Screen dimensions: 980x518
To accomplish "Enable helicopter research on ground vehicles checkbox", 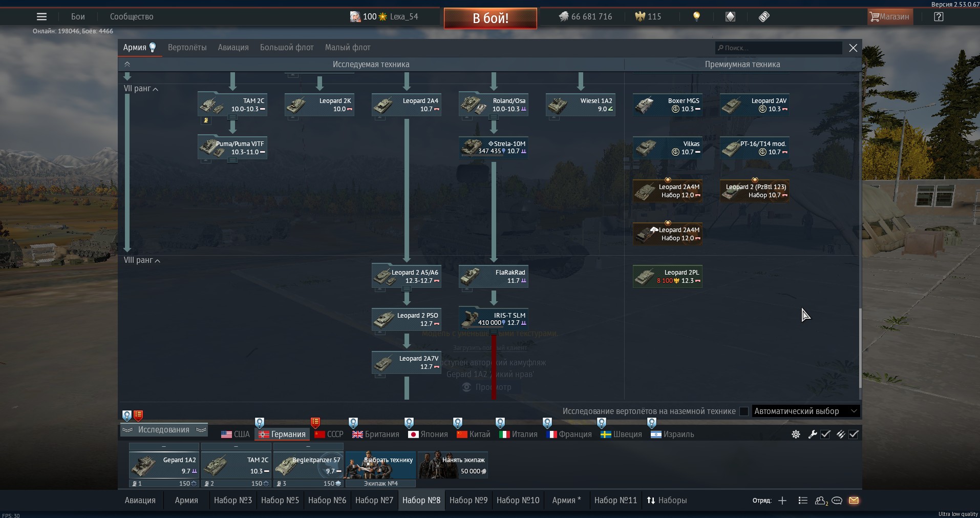I will point(744,411).
